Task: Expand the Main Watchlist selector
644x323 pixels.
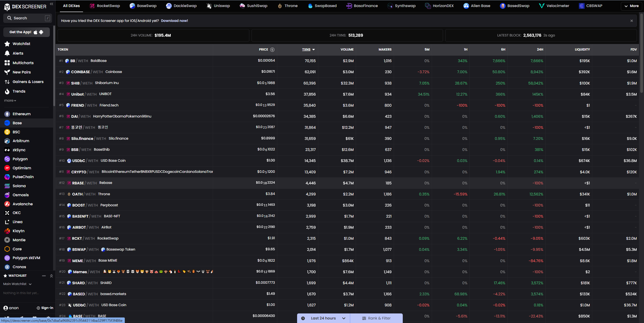Action: tap(17, 284)
